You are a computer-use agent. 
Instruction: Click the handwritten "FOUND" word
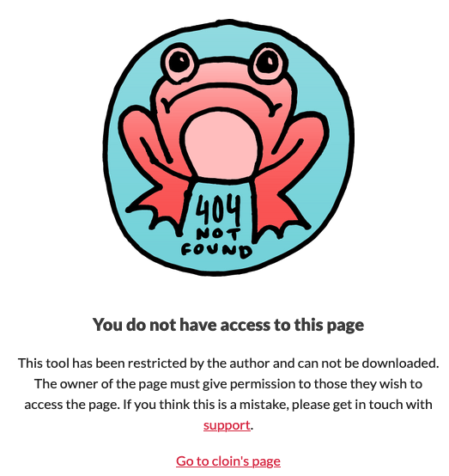coord(216,251)
